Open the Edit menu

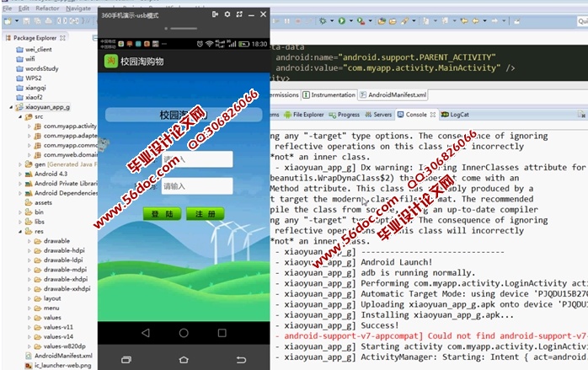point(24,8)
